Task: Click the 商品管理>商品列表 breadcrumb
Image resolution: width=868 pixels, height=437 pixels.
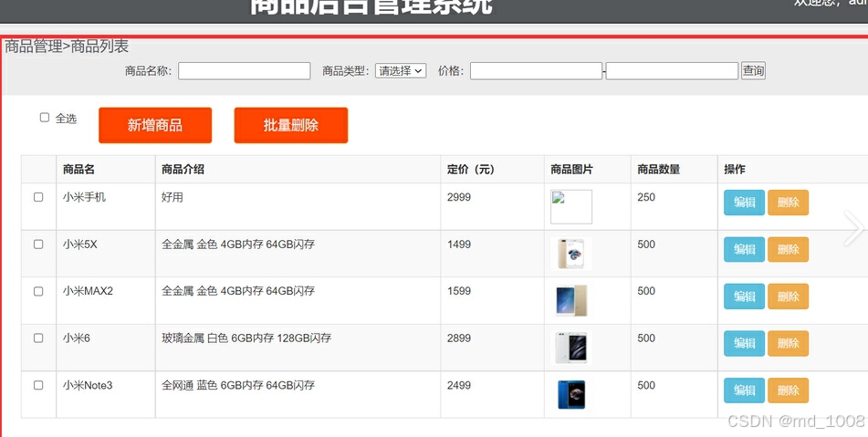Action: (x=67, y=47)
